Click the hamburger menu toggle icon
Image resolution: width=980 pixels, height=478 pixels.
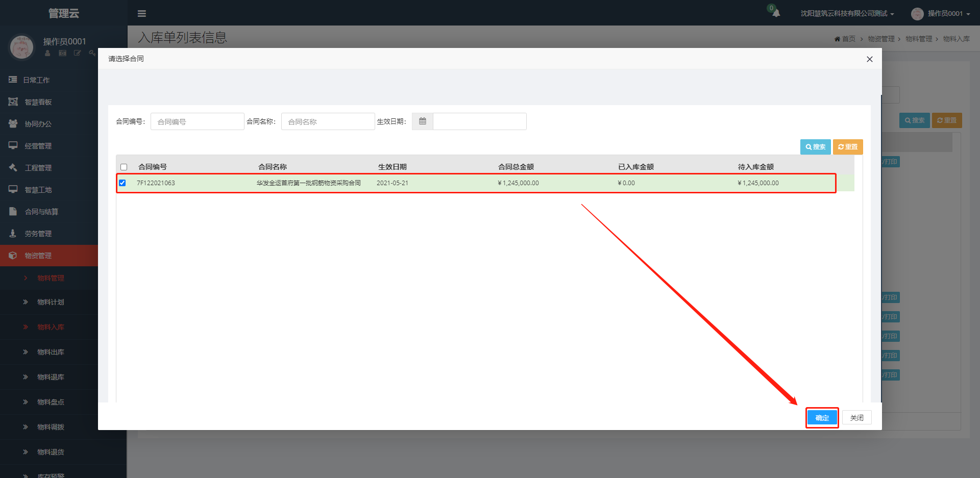[x=142, y=14]
